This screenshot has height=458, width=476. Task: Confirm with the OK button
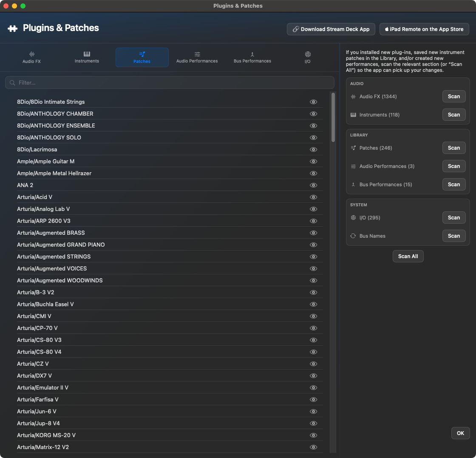(460, 433)
